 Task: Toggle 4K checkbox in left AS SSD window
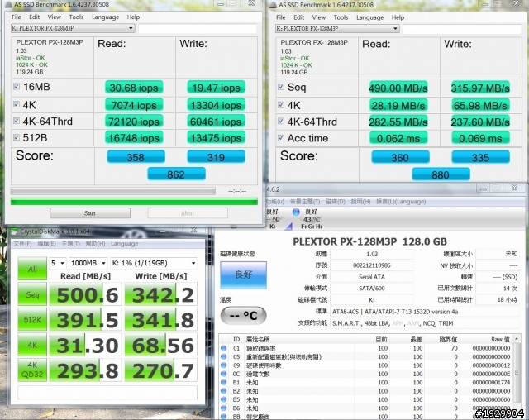tap(17, 104)
